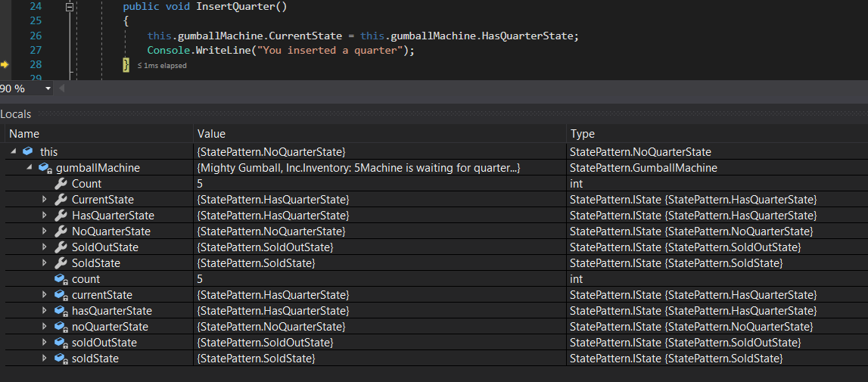This screenshot has height=382, width=868.
Task: Click the SoldOutState property type cell
Action: click(x=717, y=247)
